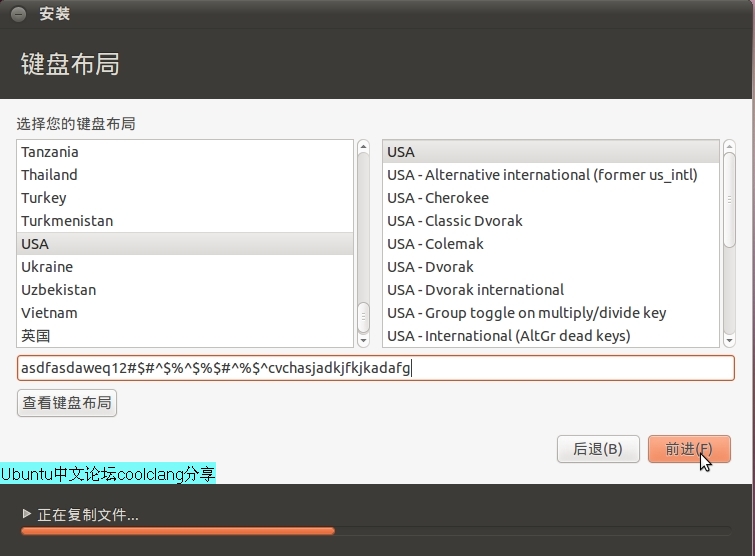Viewport: 755px width, 556px height.
Task: Choose the USA - Dvorak variant
Action: (551, 267)
